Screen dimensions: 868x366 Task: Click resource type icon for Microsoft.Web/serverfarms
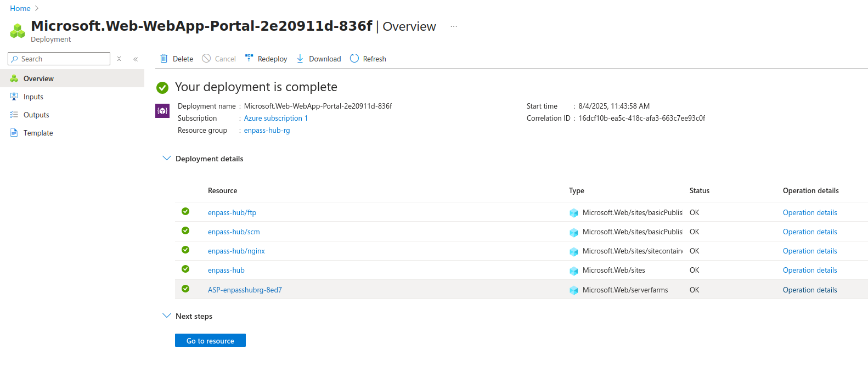[x=574, y=290]
